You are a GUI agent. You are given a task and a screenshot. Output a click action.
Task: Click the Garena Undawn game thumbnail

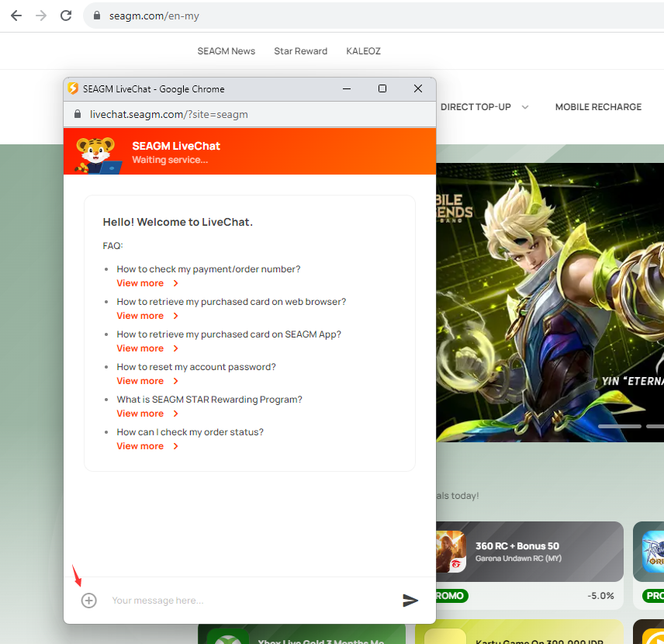tap(451, 552)
